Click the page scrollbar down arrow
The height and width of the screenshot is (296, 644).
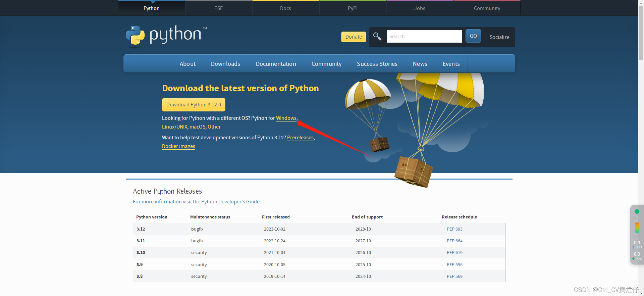pos(641,294)
